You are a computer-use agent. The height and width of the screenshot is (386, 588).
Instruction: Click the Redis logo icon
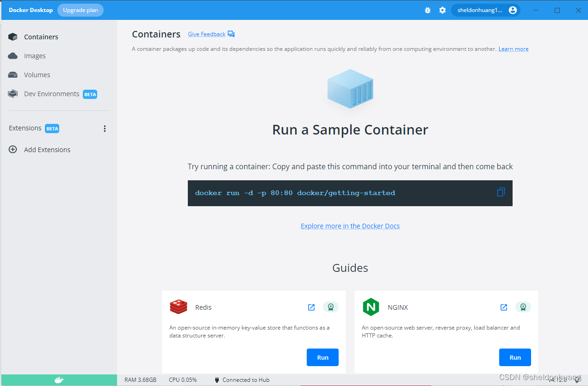pos(179,306)
